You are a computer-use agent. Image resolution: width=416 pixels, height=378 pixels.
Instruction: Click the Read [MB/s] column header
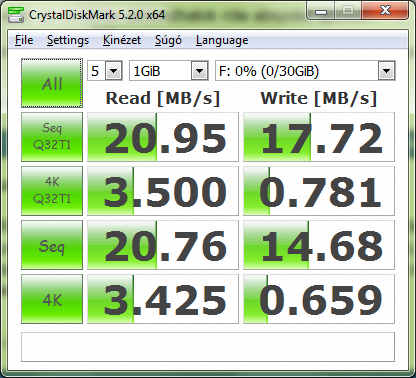(163, 98)
